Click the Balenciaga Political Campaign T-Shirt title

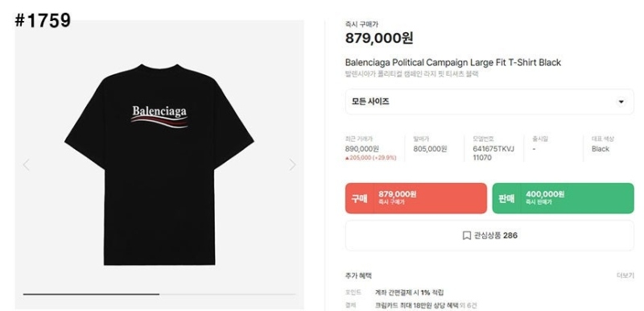click(x=453, y=63)
